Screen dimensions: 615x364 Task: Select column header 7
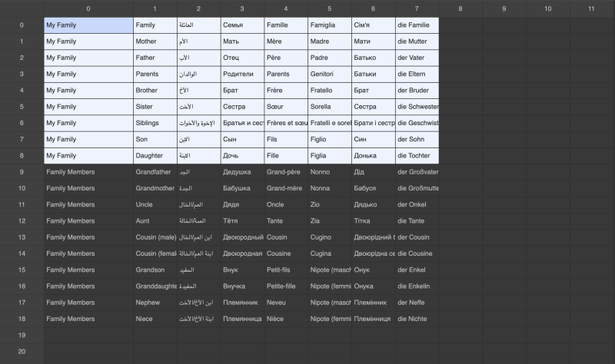pos(417,8)
